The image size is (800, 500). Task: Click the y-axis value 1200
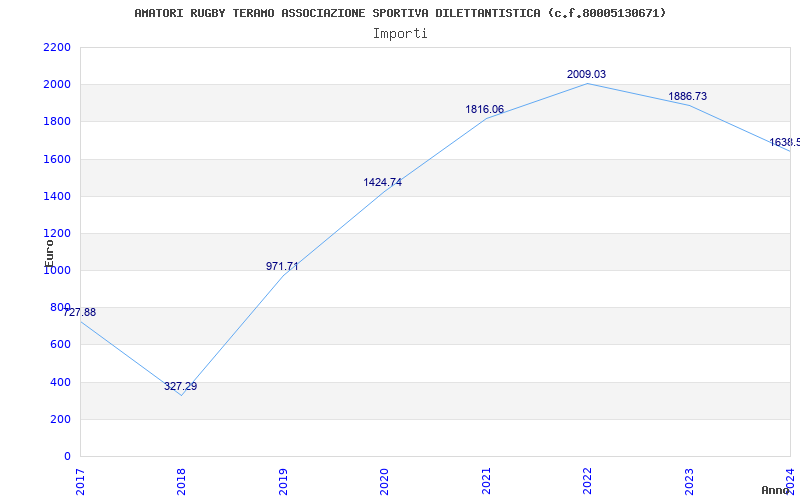point(57,234)
